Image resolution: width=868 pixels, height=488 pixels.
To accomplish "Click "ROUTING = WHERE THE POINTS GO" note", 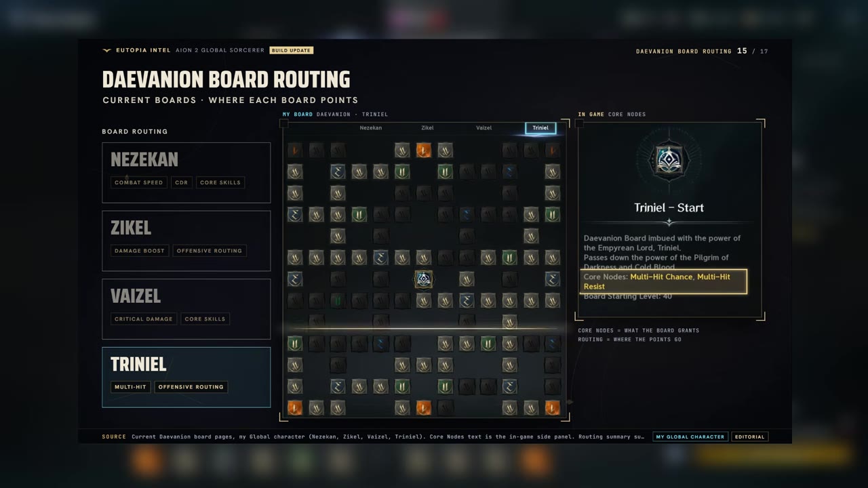I will pyautogui.click(x=630, y=340).
